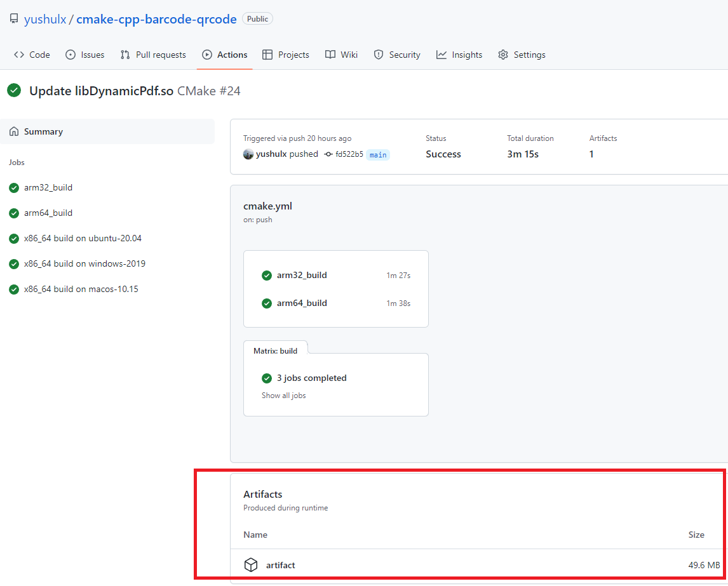Open the Code tab
The height and width of the screenshot is (586, 728).
(x=32, y=55)
